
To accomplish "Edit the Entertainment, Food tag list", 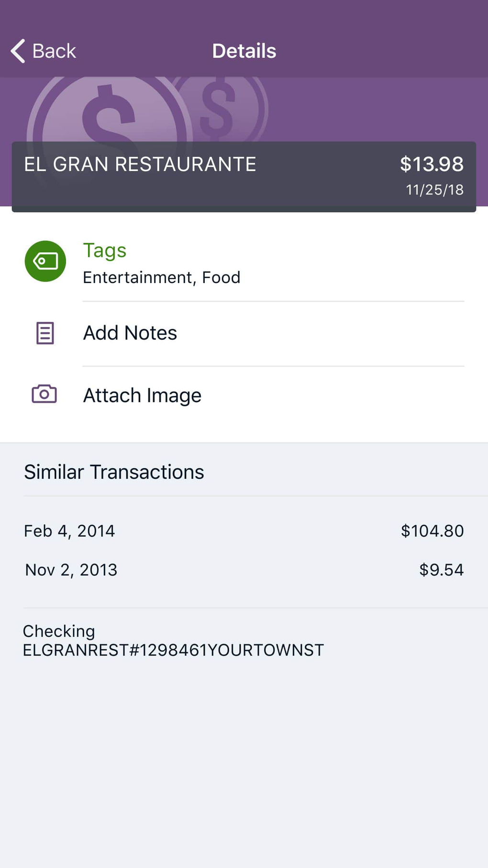I will pos(162,278).
